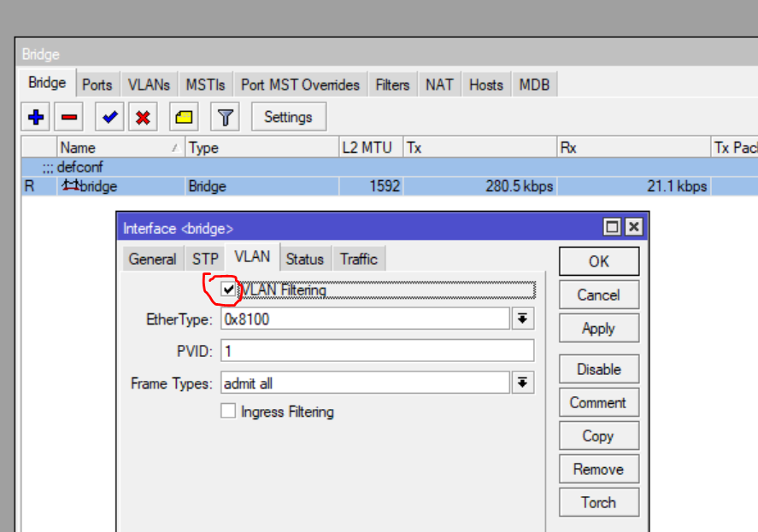Disable the bridge with the red X icon

[x=142, y=116]
